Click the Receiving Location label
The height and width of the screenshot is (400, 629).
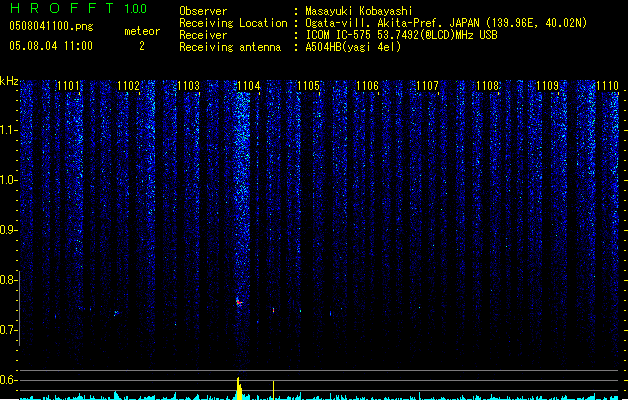(x=233, y=23)
